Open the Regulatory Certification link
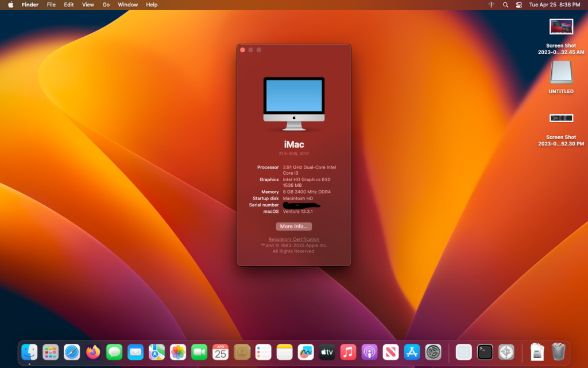Viewport: 588px width, 368px height. [294, 239]
